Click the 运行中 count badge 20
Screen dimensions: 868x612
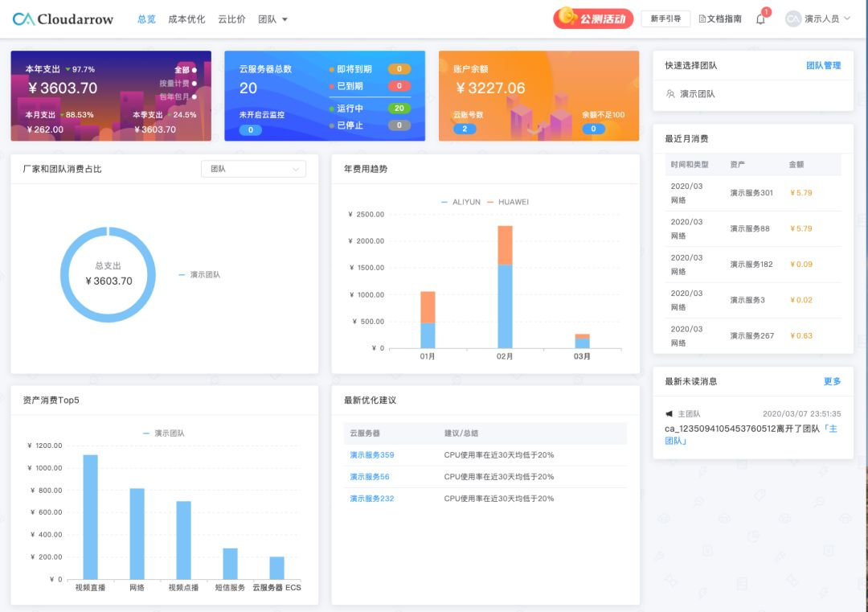(x=399, y=108)
